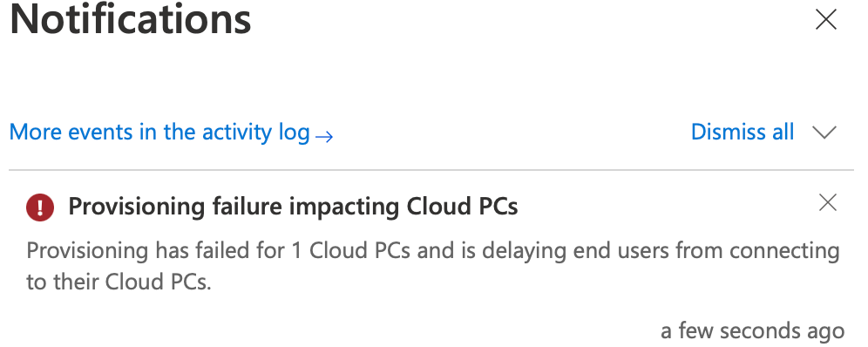Click the Notifications panel heading
This screenshot has width=868, height=347.
(x=131, y=19)
